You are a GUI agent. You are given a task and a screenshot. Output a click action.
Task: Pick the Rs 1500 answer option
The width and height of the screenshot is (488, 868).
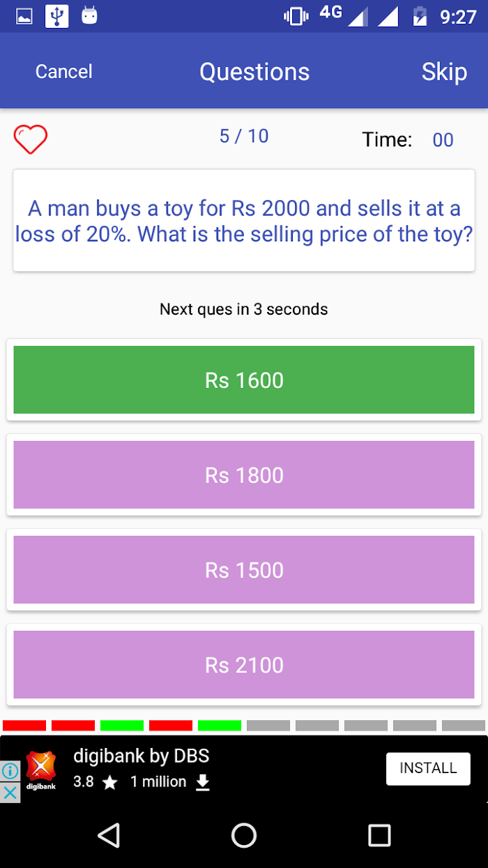point(244,569)
